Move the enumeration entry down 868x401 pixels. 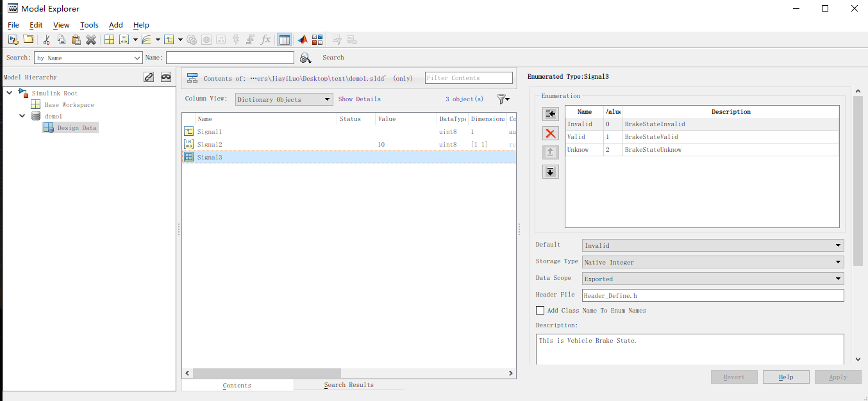(550, 171)
